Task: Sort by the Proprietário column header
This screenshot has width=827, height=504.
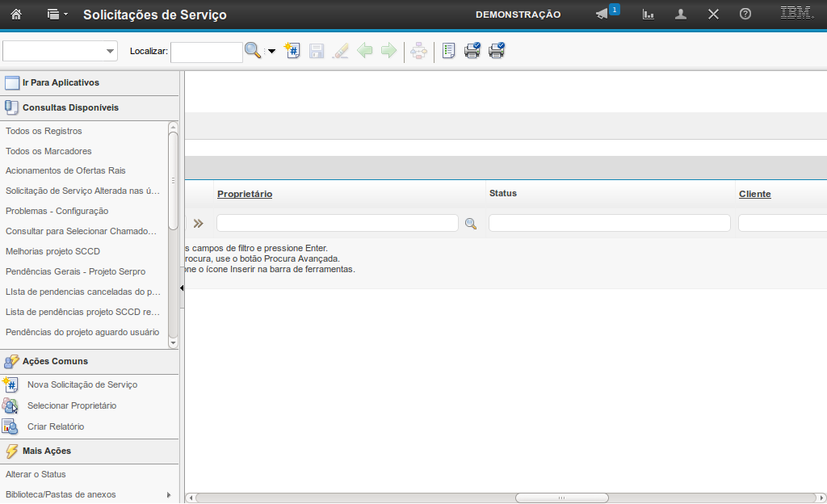Action: click(x=245, y=194)
